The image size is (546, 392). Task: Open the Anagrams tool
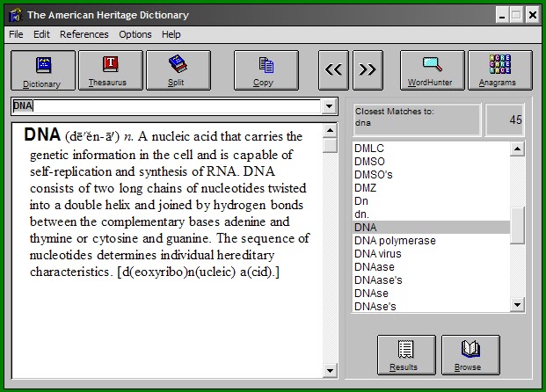500,70
